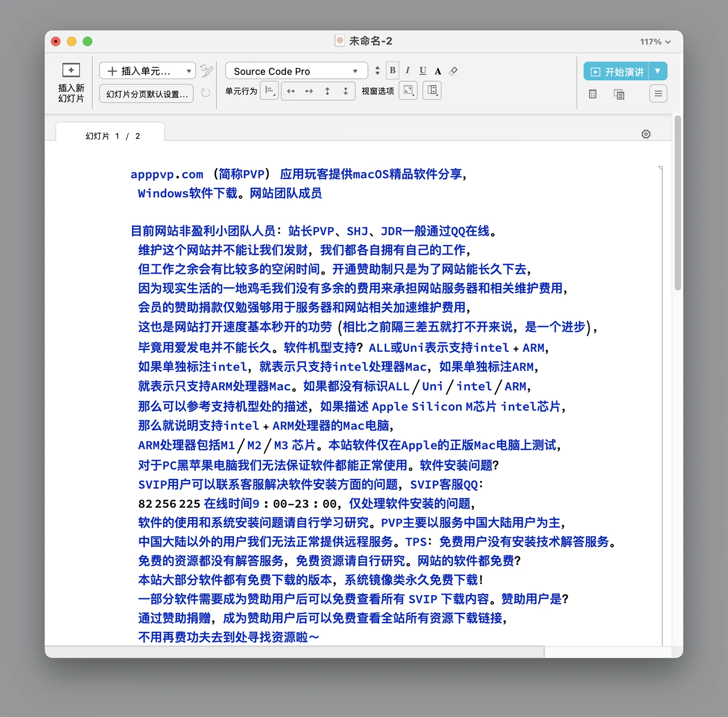
Task: Open the text color A tool
Action: click(438, 71)
